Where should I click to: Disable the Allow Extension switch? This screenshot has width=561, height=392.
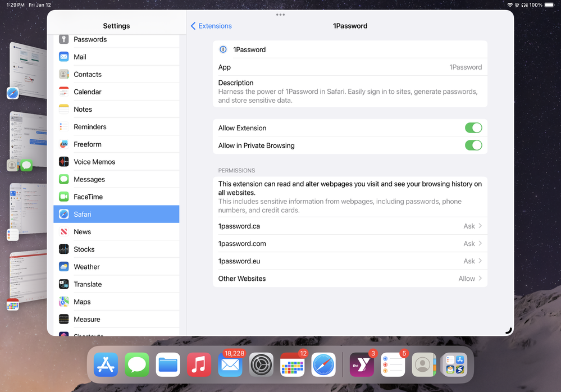click(473, 128)
